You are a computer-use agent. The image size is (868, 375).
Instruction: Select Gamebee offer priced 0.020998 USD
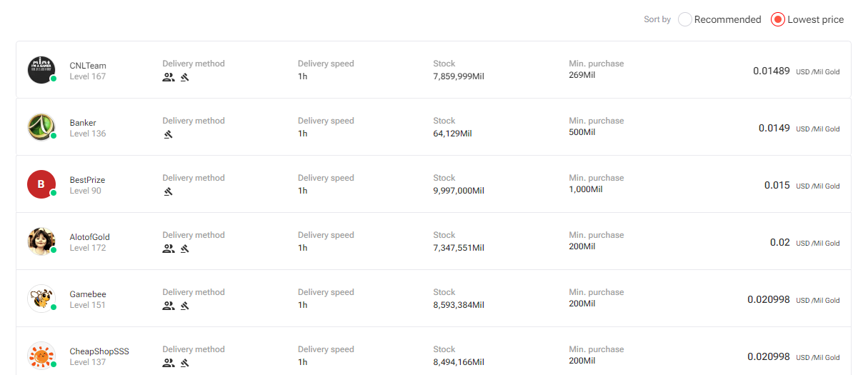point(434,299)
